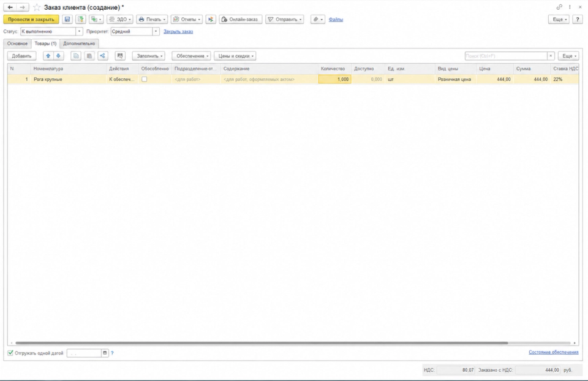Click the blue question mark near the date field
Screen dimensions: 588x381
[x=112, y=353]
